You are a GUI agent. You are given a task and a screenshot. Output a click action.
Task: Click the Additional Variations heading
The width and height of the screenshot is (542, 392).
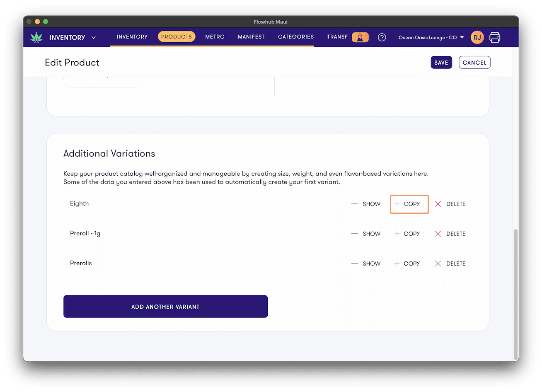pos(109,153)
